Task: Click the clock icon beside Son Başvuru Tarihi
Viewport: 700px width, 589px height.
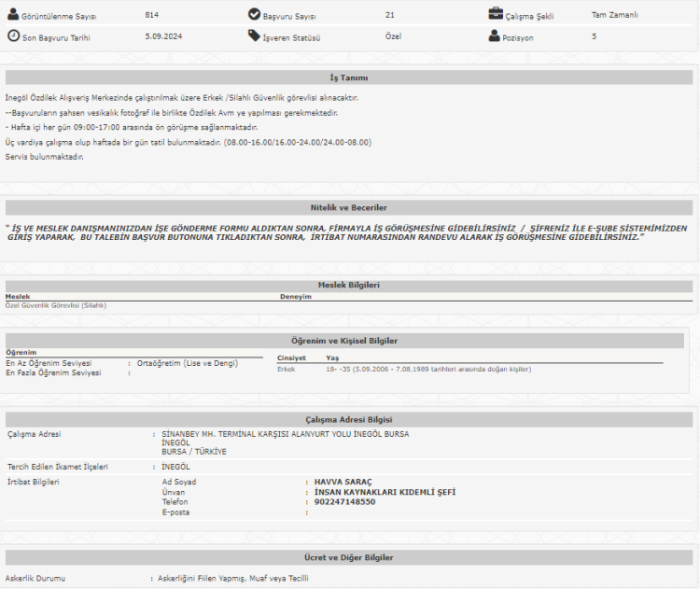Action: coord(13,35)
